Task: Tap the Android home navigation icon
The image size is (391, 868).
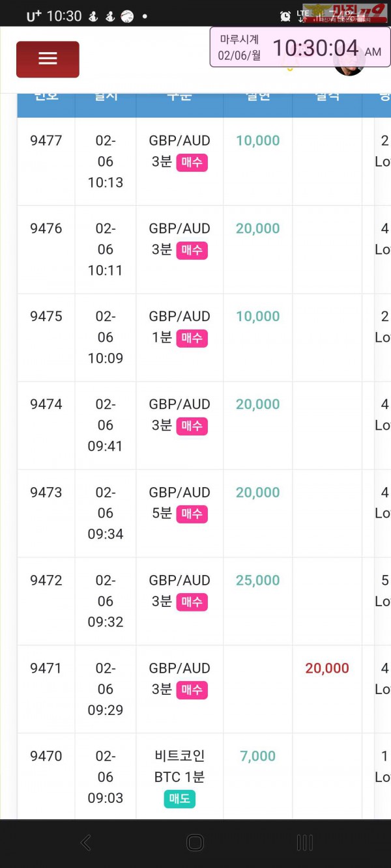Action: click(x=195, y=843)
